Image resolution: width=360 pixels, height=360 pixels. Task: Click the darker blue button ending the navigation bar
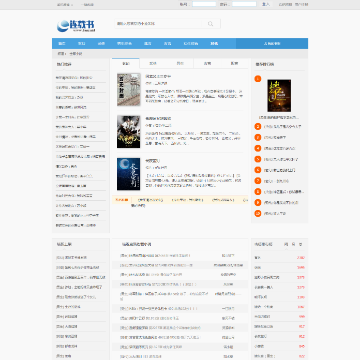272,44
